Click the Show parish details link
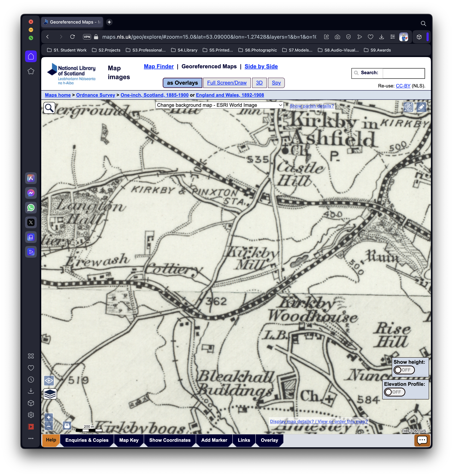The image size is (453, 476). (312, 106)
